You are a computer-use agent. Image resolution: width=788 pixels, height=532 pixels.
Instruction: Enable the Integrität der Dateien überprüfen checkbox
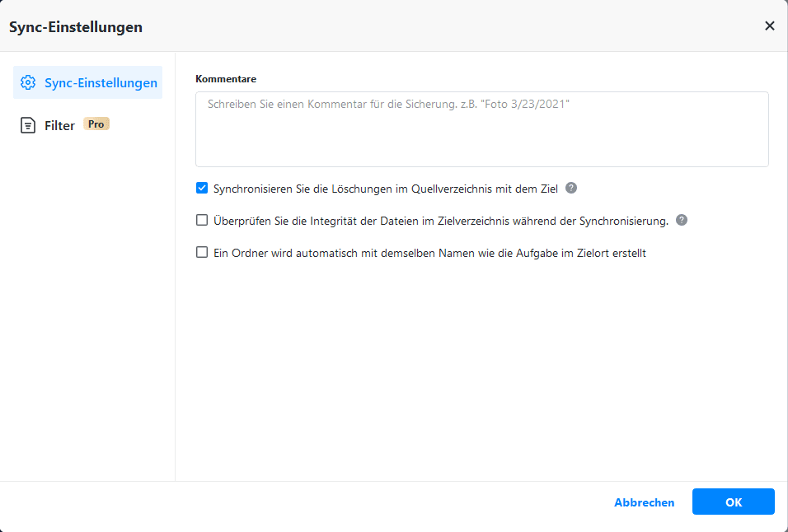point(202,221)
